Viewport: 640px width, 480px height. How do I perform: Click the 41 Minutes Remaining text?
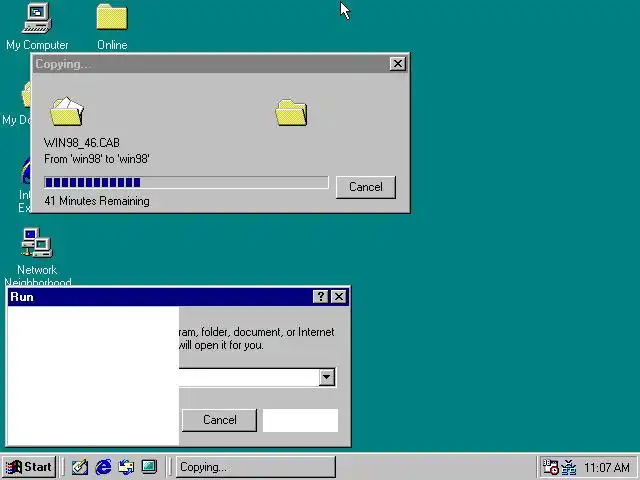(x=97, y=201)
